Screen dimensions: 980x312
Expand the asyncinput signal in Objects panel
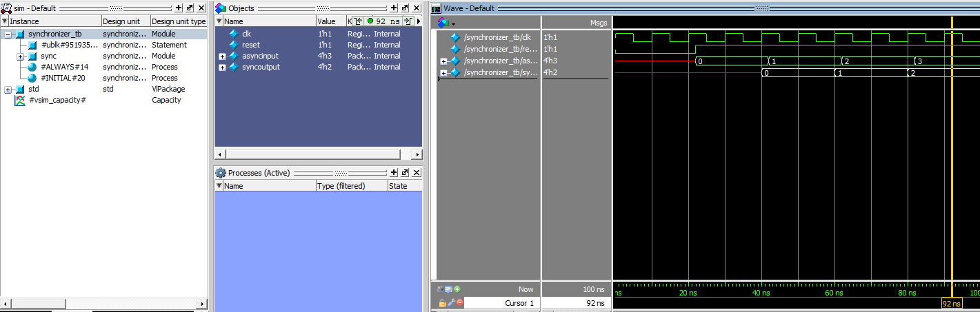click(x=222, y=56)
